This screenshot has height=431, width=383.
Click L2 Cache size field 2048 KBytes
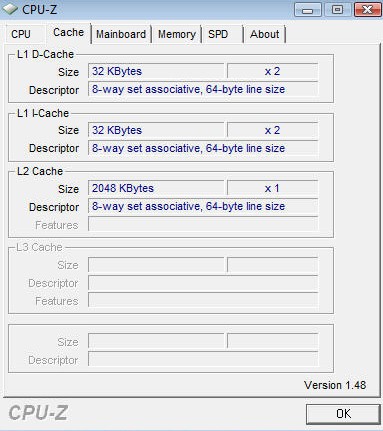click(156, 188)
